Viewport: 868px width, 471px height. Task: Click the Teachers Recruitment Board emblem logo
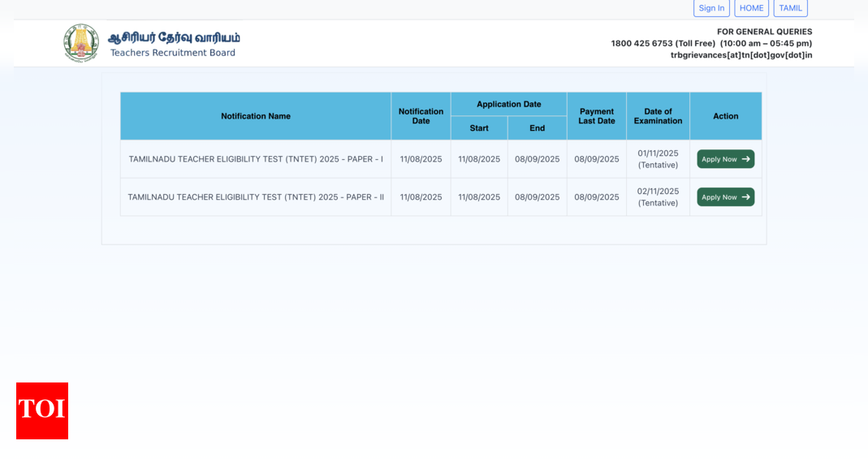pyautogui.click(x=81, y=42)
